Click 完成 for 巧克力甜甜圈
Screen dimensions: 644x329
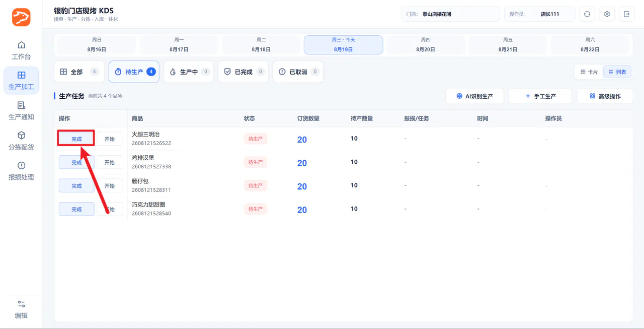tap(76, 209)
